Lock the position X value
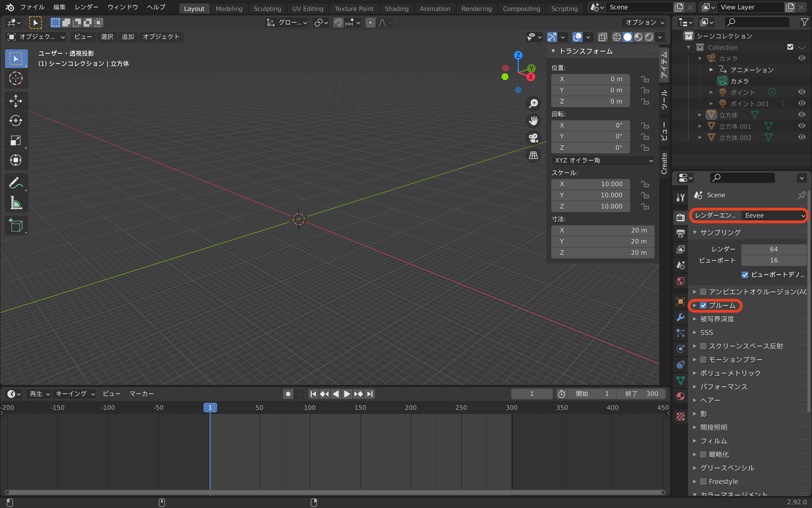 tap(645, 79)
